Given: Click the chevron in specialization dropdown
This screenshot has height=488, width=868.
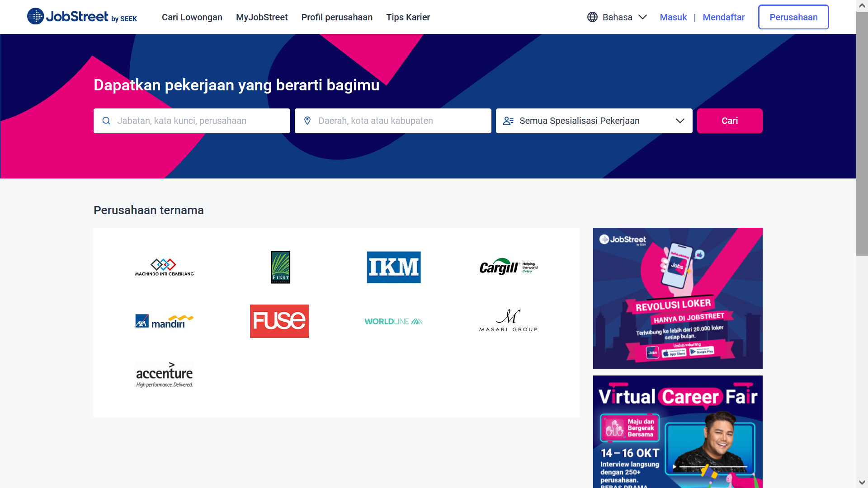Looking at the screenshot, I should (x=680, y=121).
